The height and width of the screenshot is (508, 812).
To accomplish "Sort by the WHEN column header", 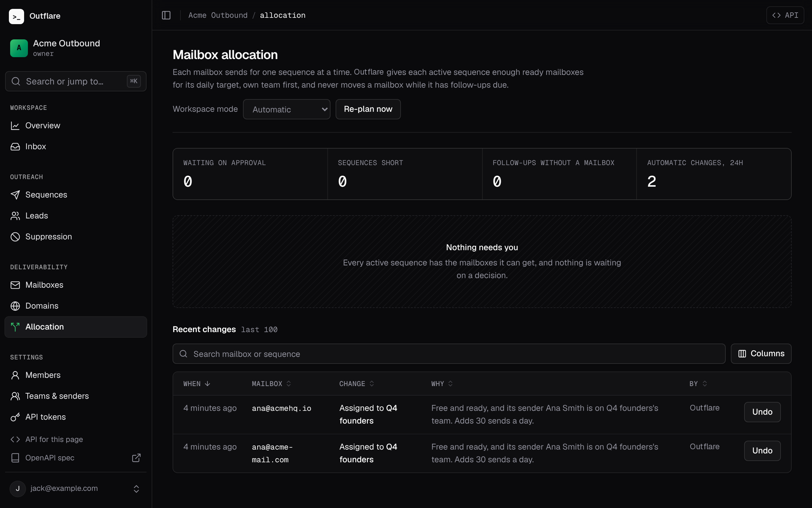I will (x=197, y=384).
